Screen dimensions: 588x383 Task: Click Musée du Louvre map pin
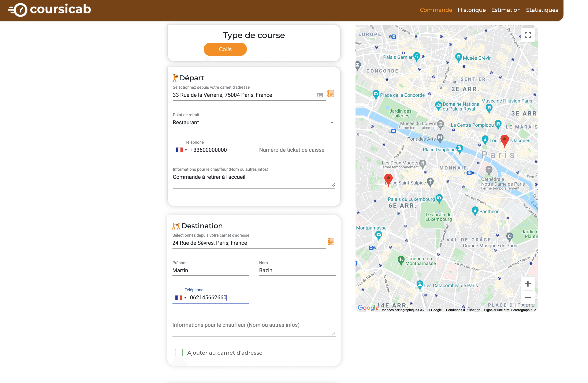pyautogui.click(x=440, y=124)
